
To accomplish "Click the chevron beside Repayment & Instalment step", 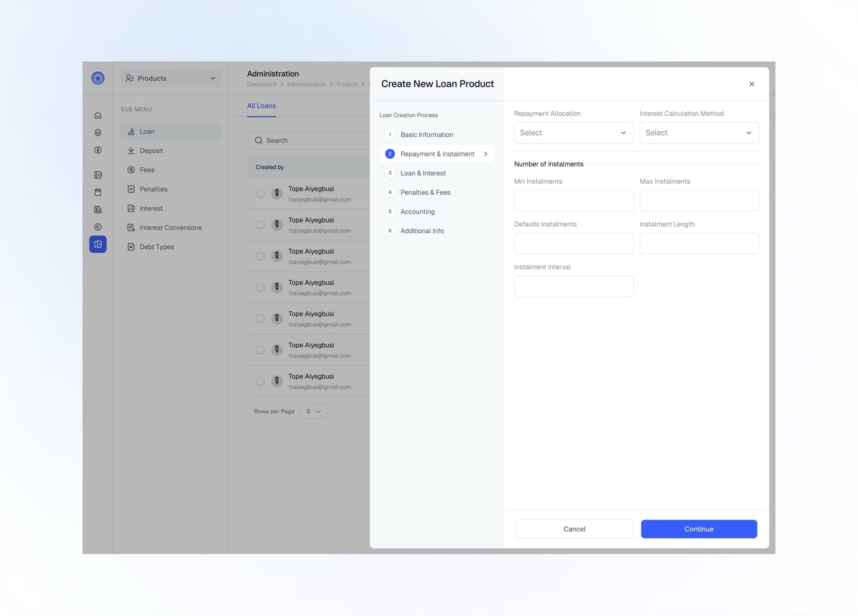I will (x=486, y=154).
